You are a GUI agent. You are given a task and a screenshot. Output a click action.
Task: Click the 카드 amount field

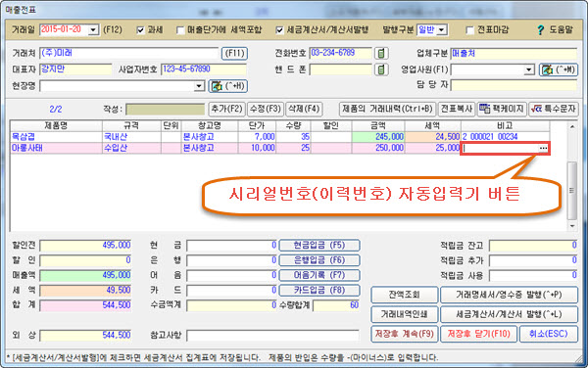click(x=231, y=291)
